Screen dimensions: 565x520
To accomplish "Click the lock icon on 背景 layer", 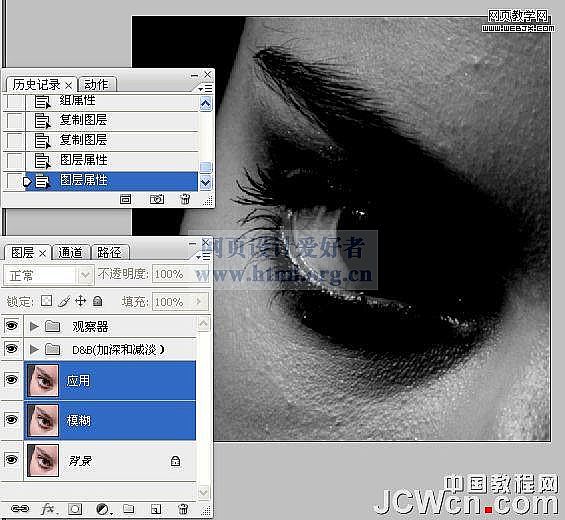I will 175,461.
